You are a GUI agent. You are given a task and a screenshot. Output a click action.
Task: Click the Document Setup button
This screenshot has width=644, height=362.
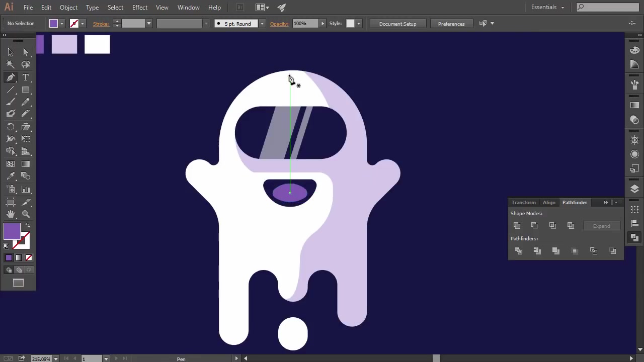398,24
